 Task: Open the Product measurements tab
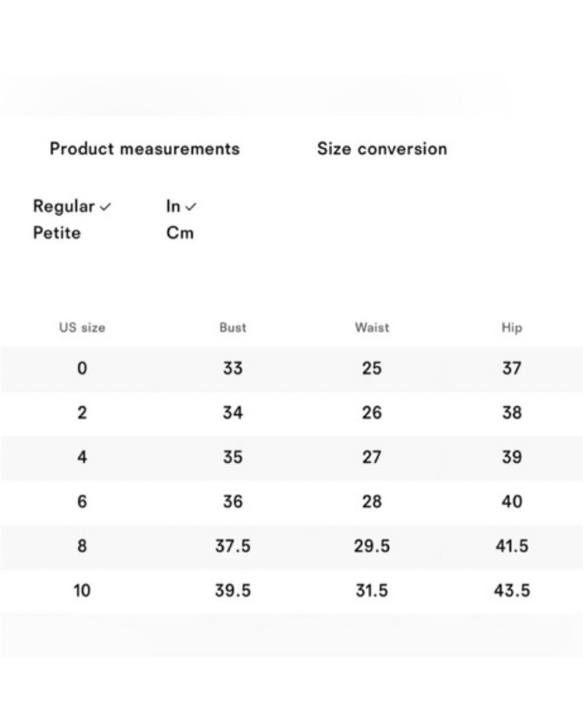point(145,148)
